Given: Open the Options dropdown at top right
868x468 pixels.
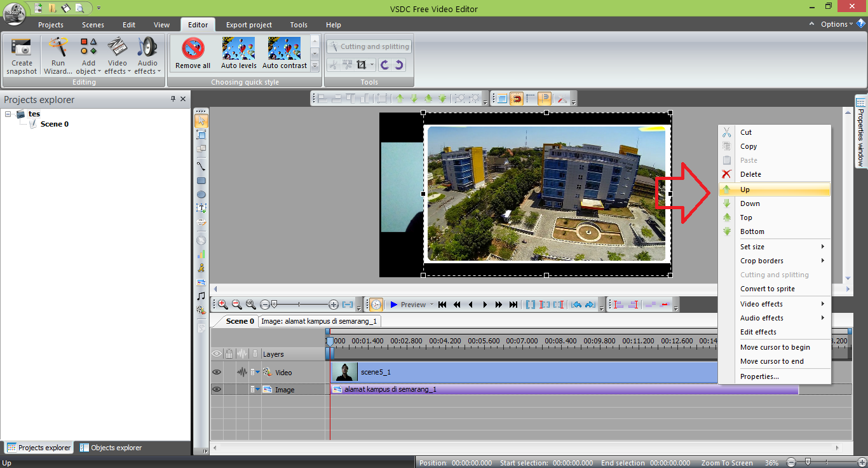Looking at the screenshot, I should 837,24.
